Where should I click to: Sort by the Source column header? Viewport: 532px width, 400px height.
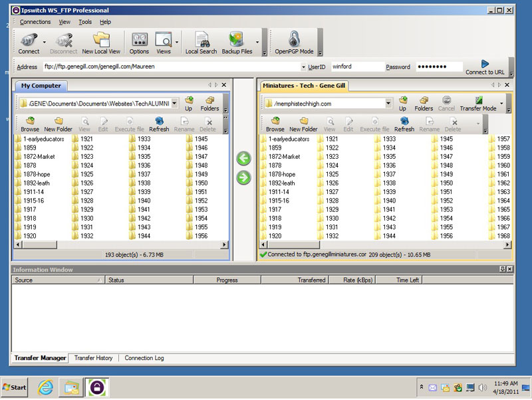point(59,280)
